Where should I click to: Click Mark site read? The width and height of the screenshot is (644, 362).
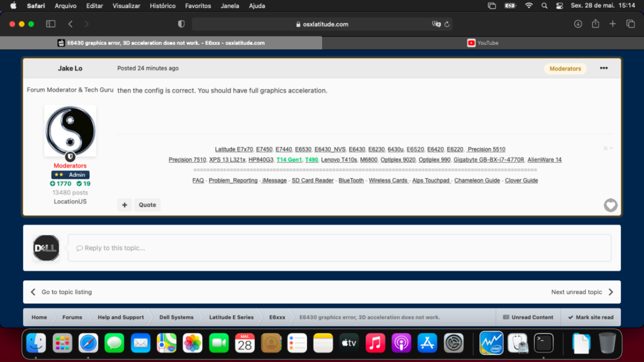pyautogui.click(x=591, y=317)
